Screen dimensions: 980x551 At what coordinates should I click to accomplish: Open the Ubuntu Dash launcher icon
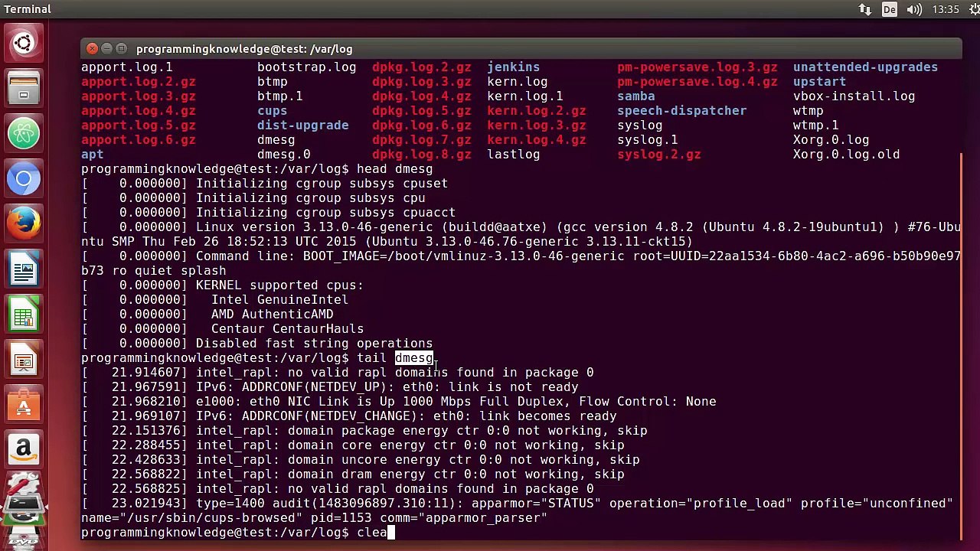point(24,42)
